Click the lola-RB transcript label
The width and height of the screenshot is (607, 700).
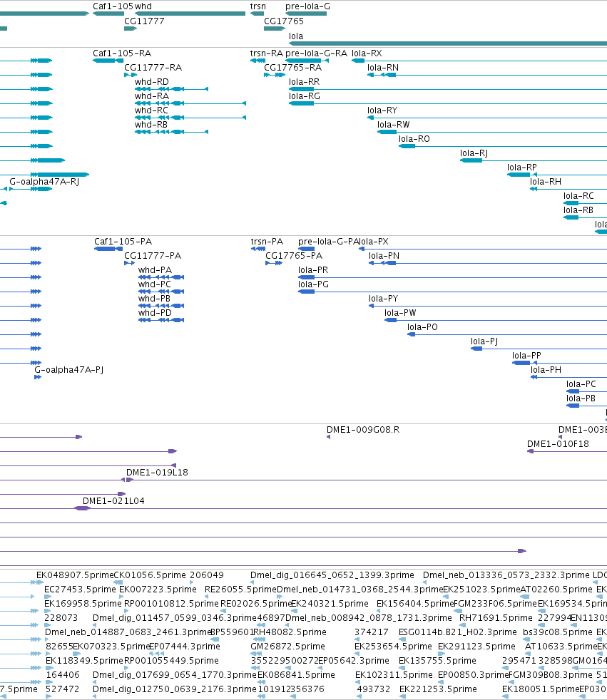point(578,211)
